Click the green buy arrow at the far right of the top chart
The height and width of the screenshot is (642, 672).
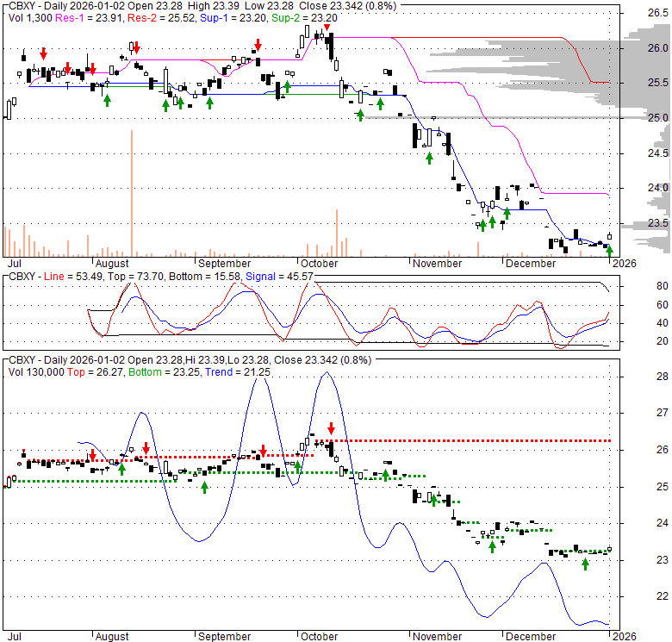click(610, 251)
